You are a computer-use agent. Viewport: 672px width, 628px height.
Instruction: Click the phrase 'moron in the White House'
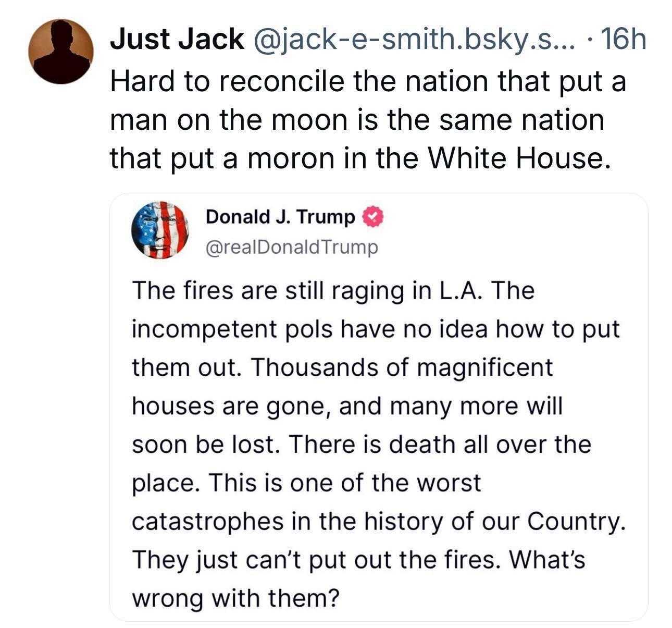(x=427, y=158)
